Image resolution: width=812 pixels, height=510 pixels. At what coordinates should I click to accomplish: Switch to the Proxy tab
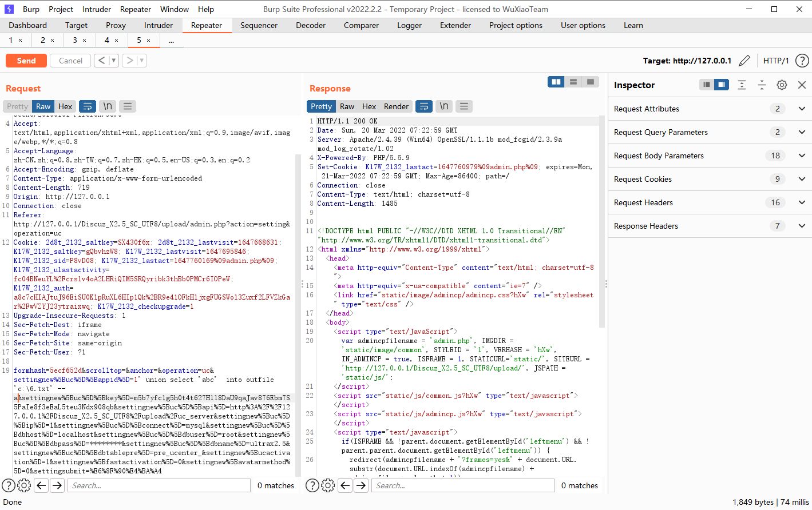tap(116, 25)
